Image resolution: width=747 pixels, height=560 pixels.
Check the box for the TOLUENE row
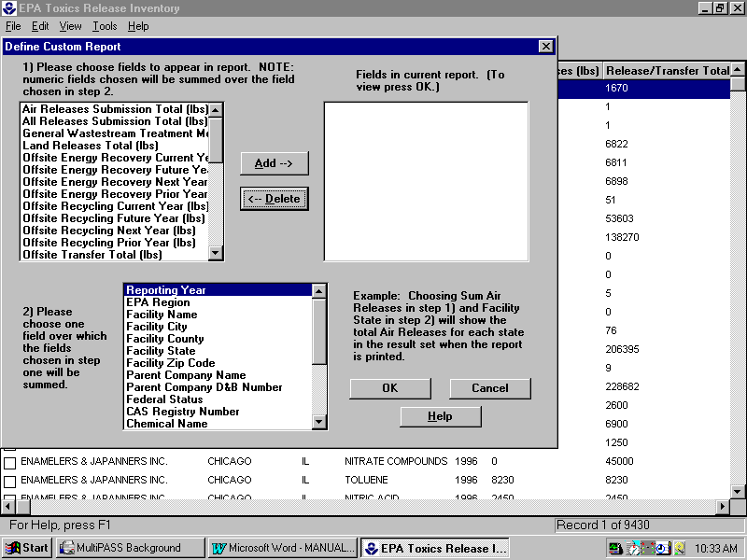point(9,481)
